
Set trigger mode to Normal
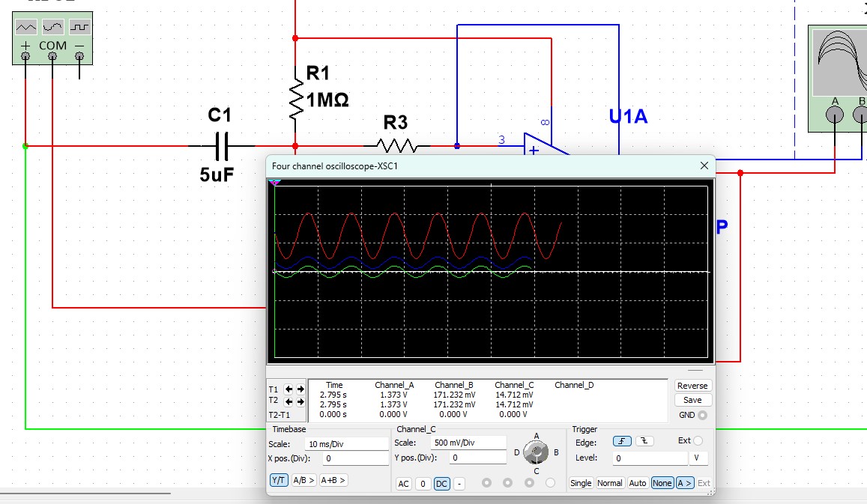click(609, 483)
